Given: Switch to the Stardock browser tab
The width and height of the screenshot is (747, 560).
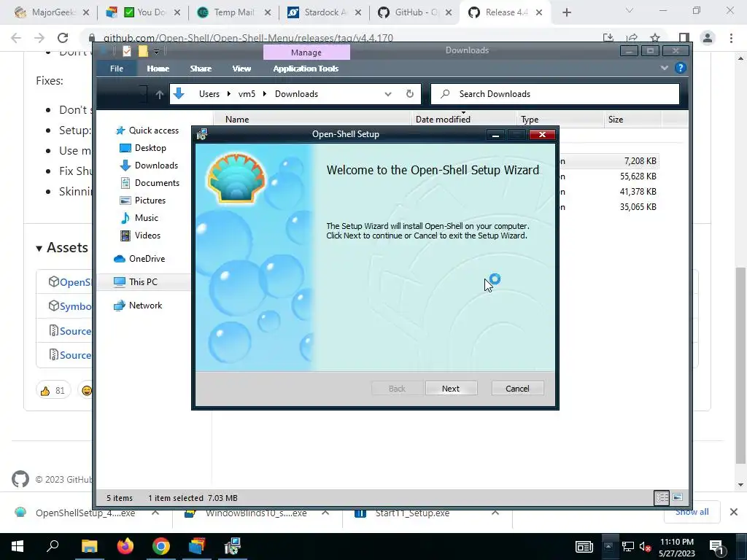Looking at the screenshot, I should click(324, 12).
